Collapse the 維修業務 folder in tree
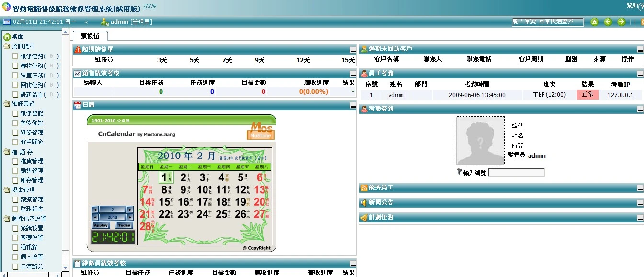This screenshot has height=277, width=644. point(7,104)
